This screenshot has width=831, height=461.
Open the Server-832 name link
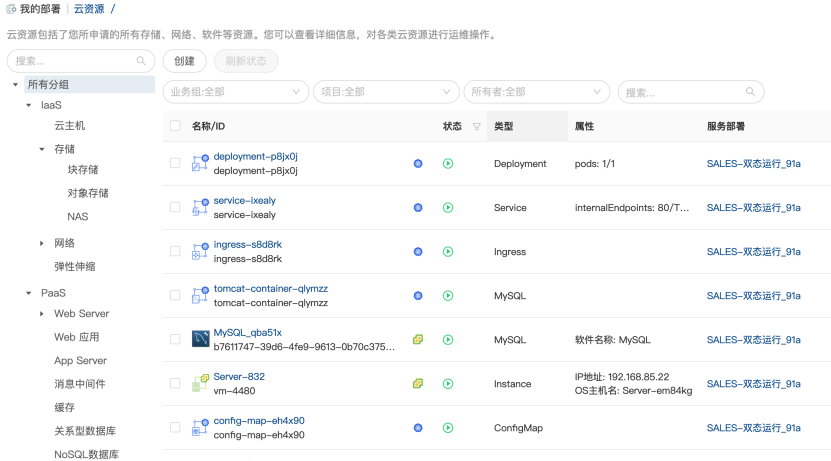pyautogui.click(x=239, y=376)
